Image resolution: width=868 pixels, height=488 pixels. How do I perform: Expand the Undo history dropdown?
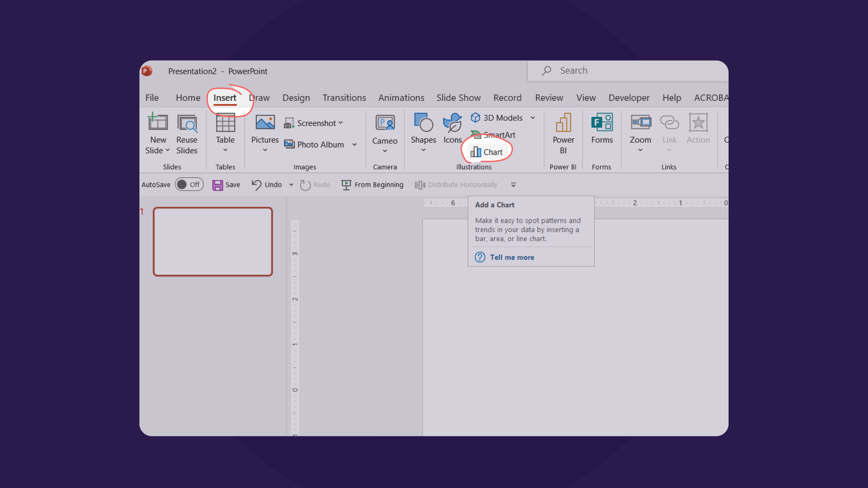291,185
